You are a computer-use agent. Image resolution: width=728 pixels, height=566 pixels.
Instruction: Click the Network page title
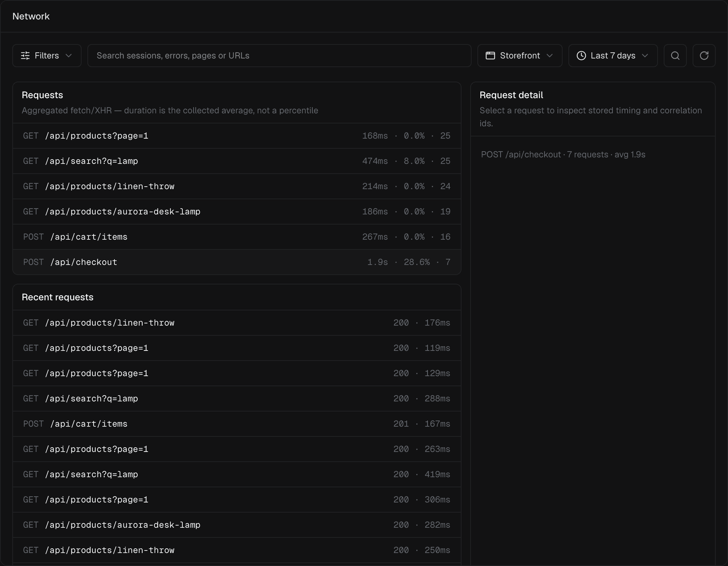[x=31, y=16]
